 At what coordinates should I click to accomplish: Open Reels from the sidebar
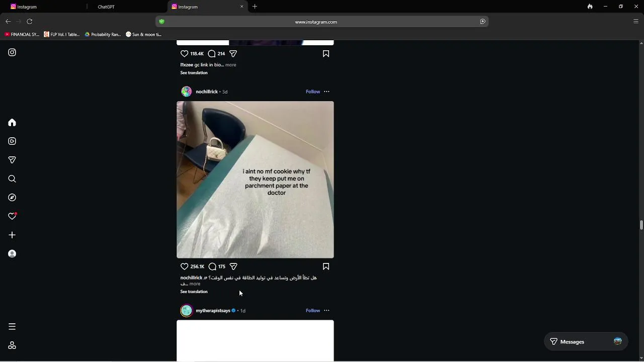[12, 141]
